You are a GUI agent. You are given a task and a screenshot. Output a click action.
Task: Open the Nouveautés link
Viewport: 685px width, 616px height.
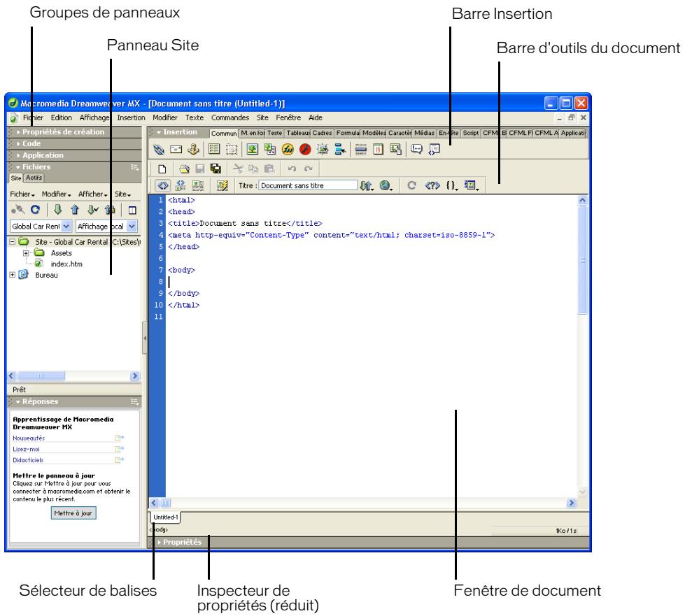29,438
